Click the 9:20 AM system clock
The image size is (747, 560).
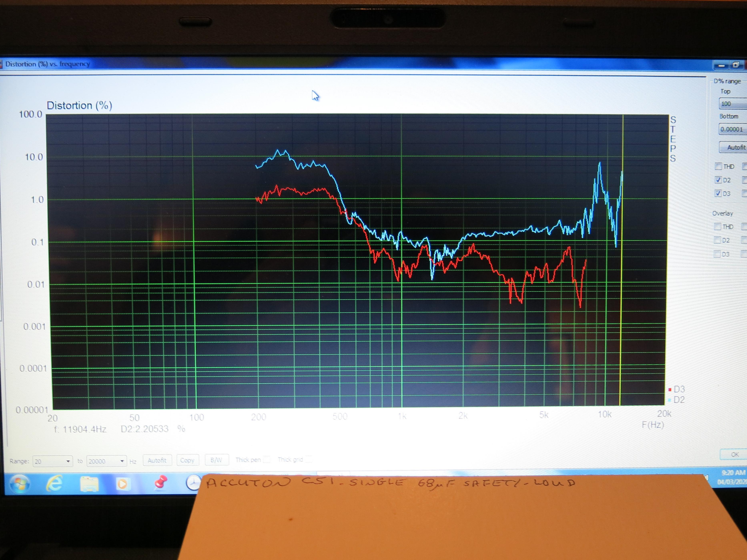[733, 473]
